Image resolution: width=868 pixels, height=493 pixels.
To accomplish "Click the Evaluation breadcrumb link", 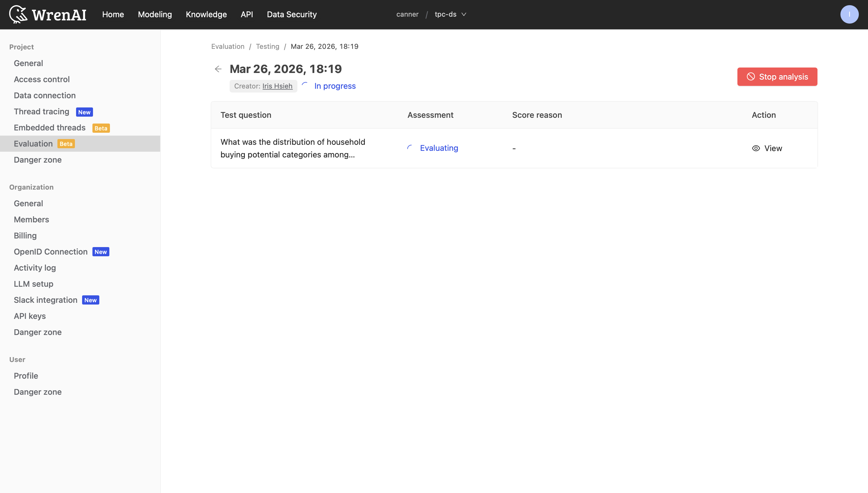I will pos(228,46).
